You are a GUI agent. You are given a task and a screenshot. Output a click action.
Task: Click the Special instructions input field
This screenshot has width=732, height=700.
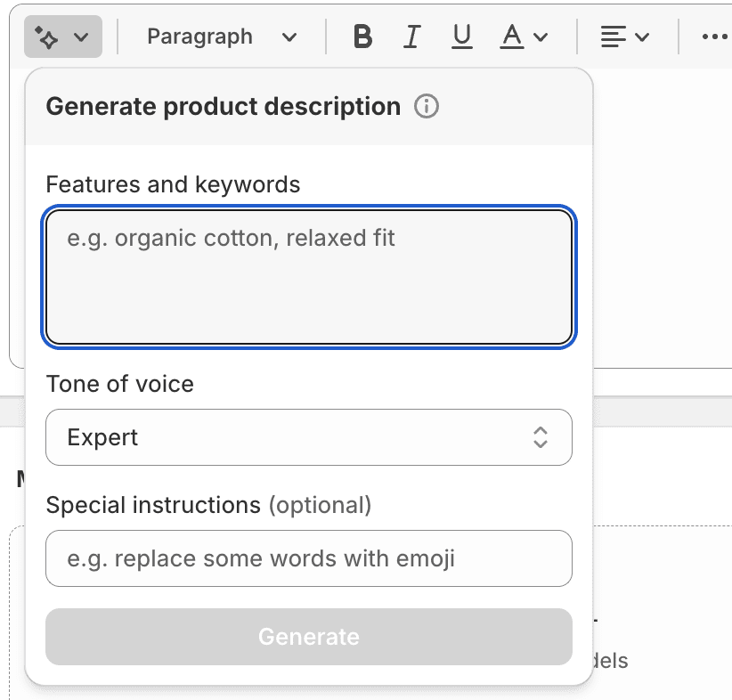(x=309, y=558)
